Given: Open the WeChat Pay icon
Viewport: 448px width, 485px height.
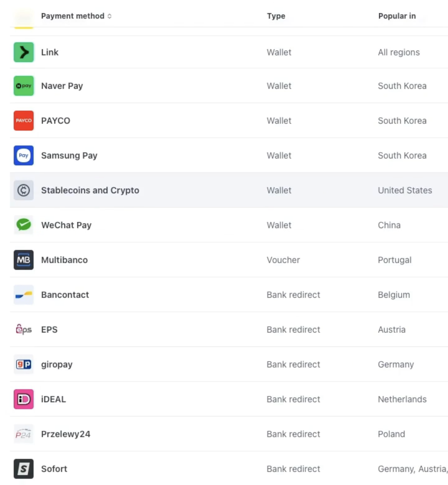Looking at the screenshot, I should coord(24,225).
